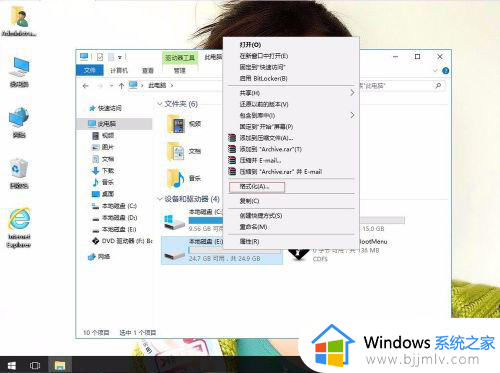Choose 打开(O) from the context menu
500x373 pixels.
(250, 45)
